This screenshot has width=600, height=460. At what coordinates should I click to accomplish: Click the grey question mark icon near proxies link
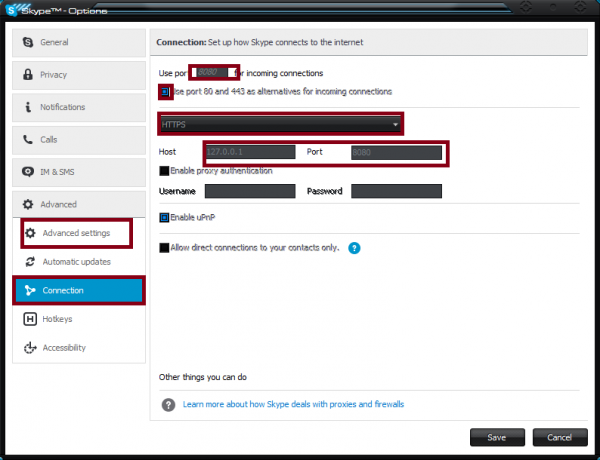pos(168,405)
